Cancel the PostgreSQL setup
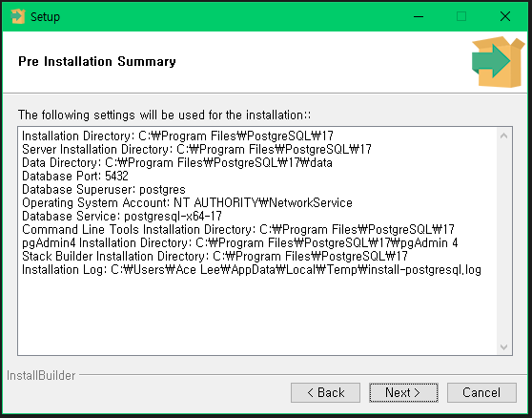Viewport: 532px width, 418px height. tap(481, 393)
